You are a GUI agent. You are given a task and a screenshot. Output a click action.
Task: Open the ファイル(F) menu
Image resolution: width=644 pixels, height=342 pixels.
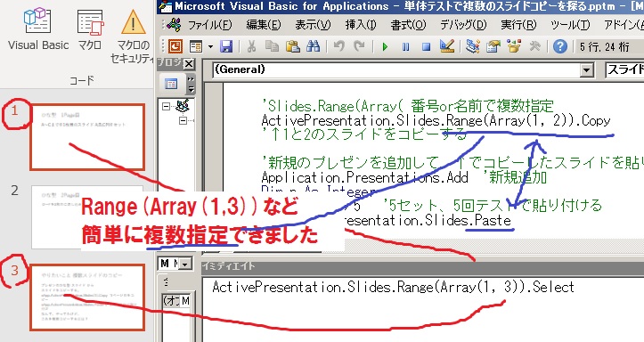(209, 26)
